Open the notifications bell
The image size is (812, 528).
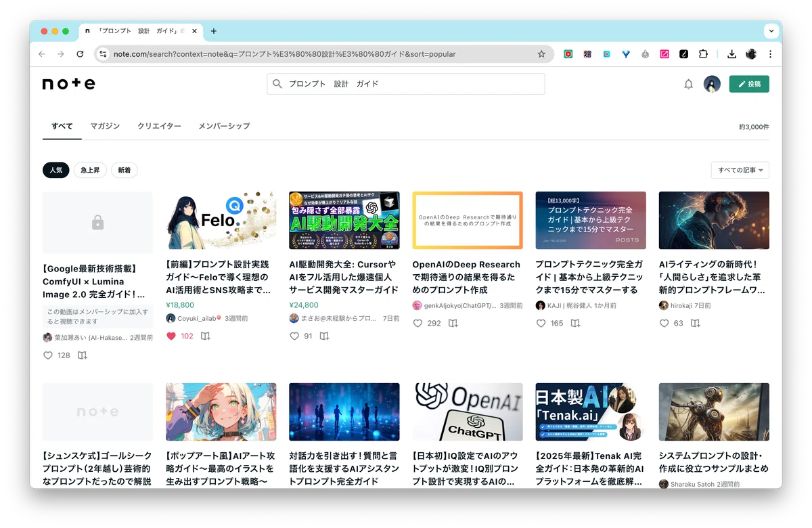point(688,84)
